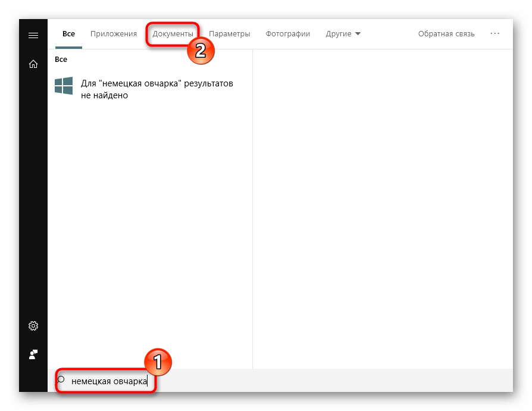The width and height of the screenshot is (532, 411).
Task: Go to the Home icon in sidebar
Action: click(33, 64)
